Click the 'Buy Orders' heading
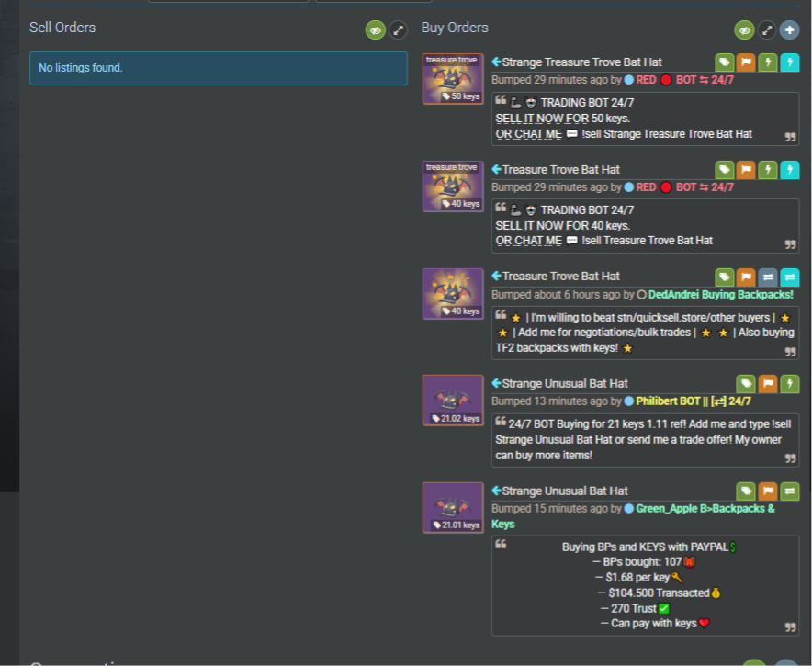The width and height of the screenshot is (812, 666). coord(455,28)
